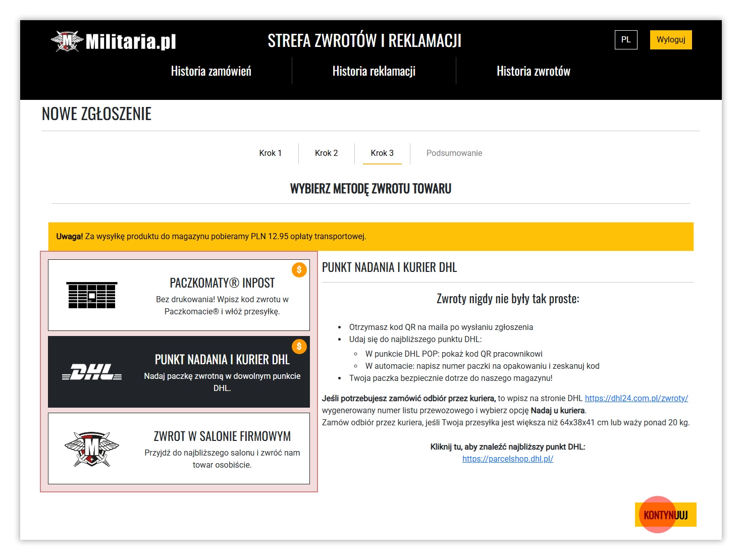Open Historia zamówień menu
Image resolution: width=742 pixels, height=560 pixels.
[x=211, y=71]
